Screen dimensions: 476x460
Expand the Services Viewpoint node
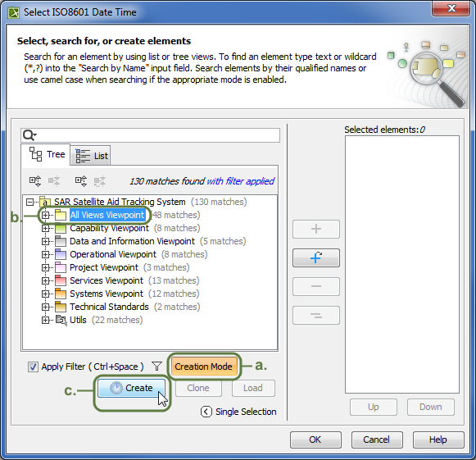(x=45, y=280)
